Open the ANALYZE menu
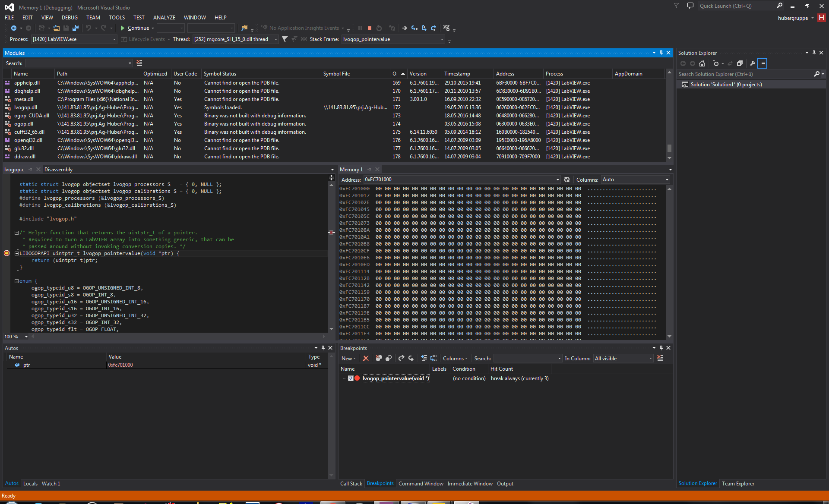 coord(164,18)
